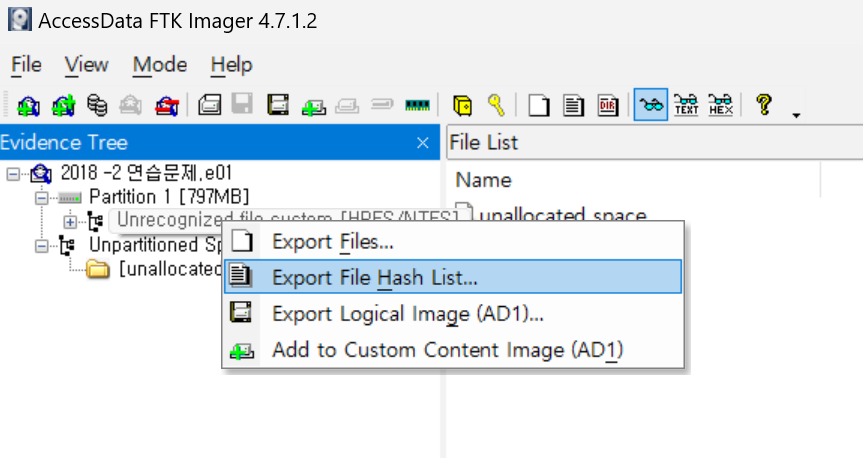863x458 pixels.
Task: Open the Help menu
Action: pos(232,64)
